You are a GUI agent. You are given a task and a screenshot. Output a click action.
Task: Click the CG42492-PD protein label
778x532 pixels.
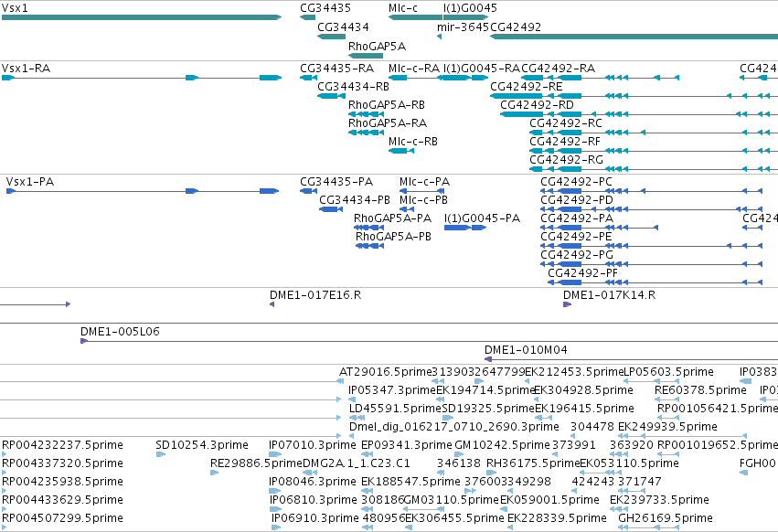pos(577,200)
